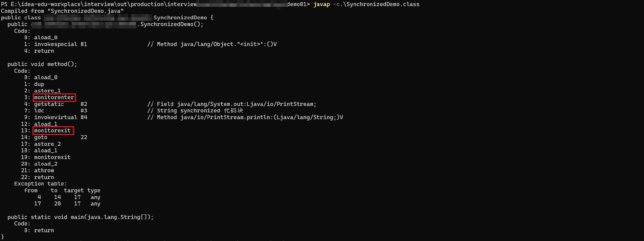Click the monitorexit instruction at offset 19
This screenshot has width=644, height=241.
point(52,157)
